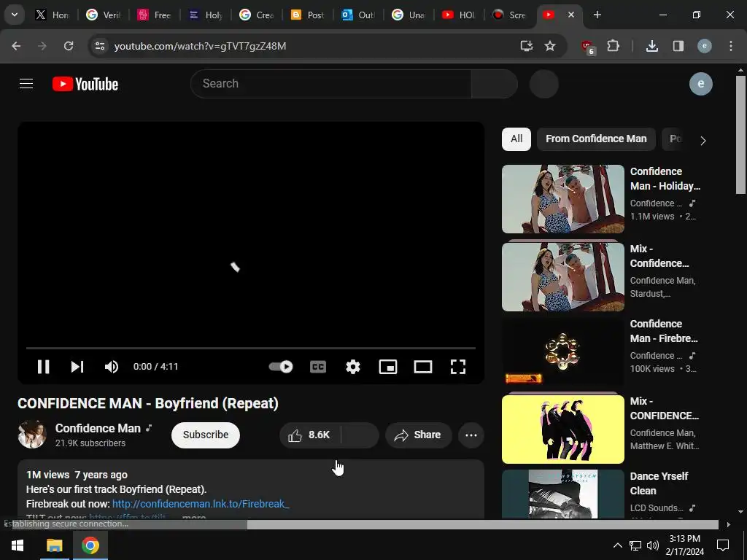Go back in browser

point(16,46)
